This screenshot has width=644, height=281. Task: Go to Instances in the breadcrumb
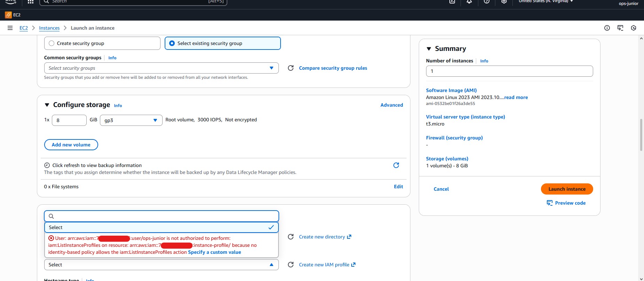coord(49,28)
